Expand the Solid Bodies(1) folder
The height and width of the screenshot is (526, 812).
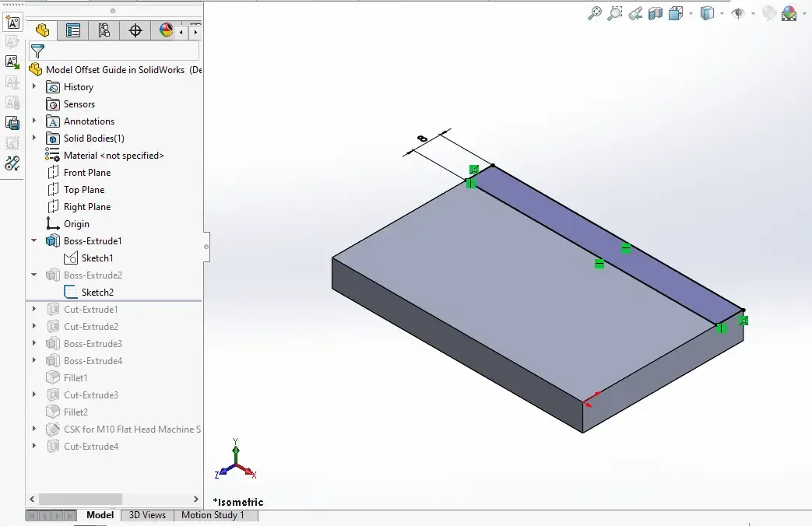[34, 139]
